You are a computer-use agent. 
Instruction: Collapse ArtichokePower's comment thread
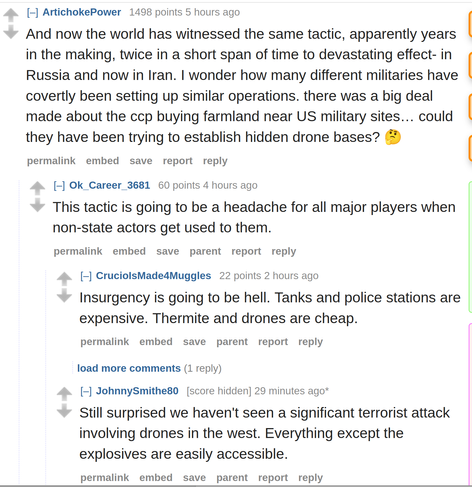[x=33, y=12]
